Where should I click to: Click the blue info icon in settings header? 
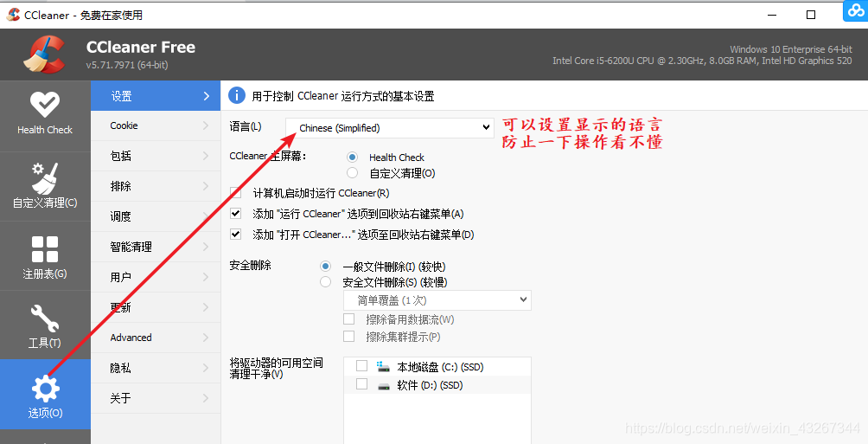[x=236, y=95]
